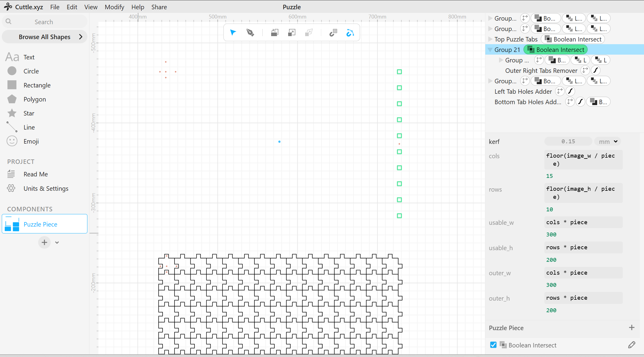Edit the outer_w expression field
644x357 pixels.
coord(583,273)
